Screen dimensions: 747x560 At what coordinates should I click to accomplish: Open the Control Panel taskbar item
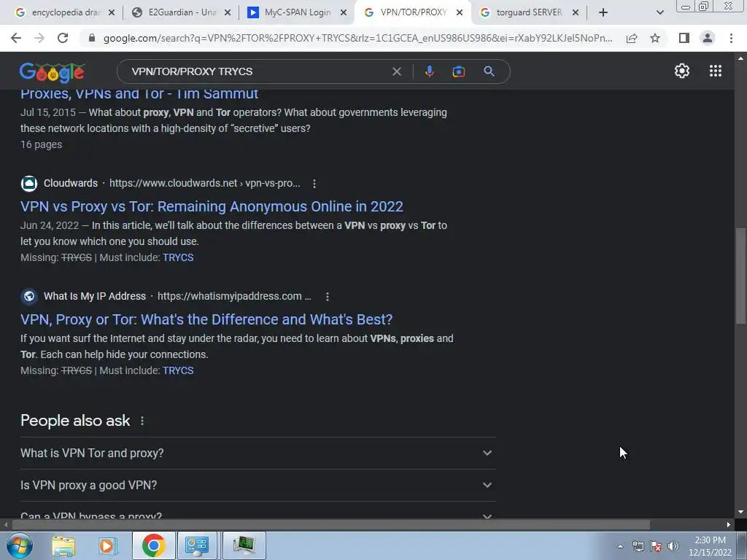coord(197,545)
